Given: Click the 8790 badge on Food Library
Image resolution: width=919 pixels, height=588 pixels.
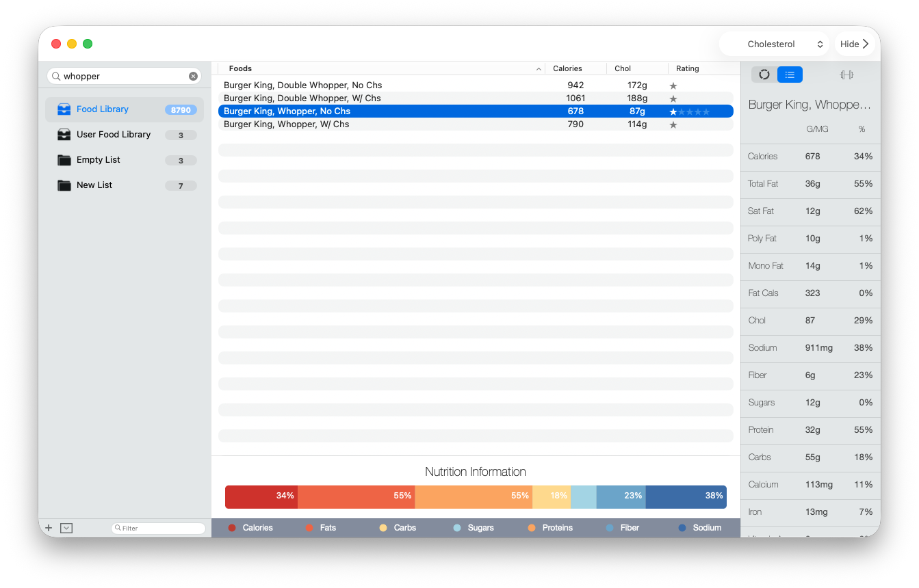Looking at the screenshot, I should [181, 109].
